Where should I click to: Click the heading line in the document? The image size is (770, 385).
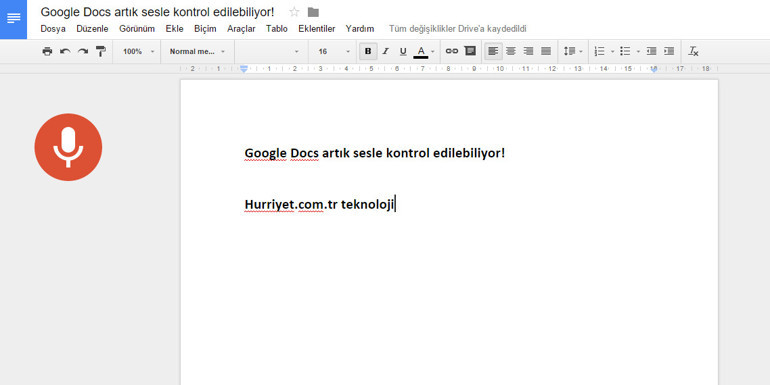click(375, 154)
